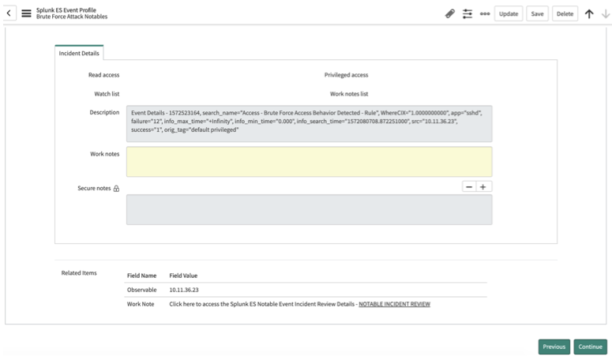Click the Work Note row label
Image resolution: width=612 pixels, height=364 pixels.
point(141,304)
